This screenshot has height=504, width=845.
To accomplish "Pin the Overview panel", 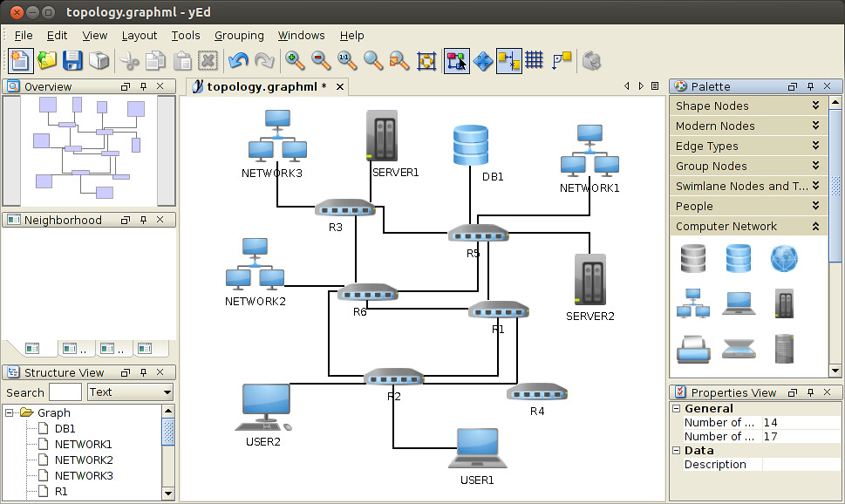I will tap(142, 86).
